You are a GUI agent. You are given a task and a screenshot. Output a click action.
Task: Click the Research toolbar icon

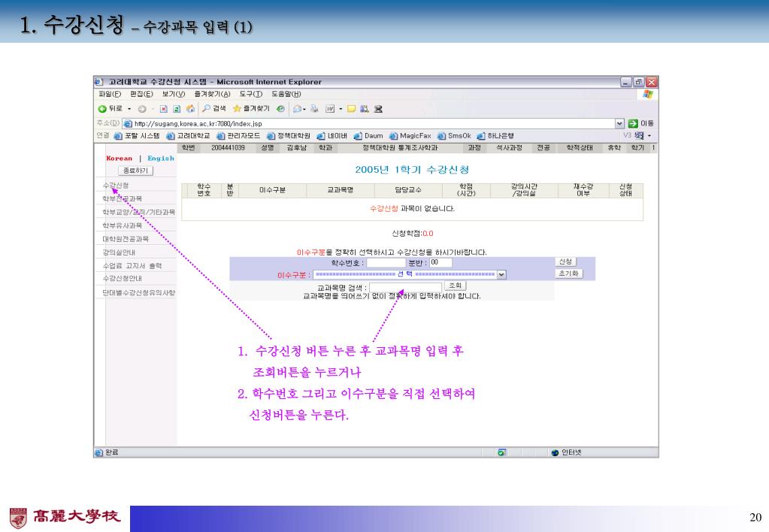[x=364, y=109]
